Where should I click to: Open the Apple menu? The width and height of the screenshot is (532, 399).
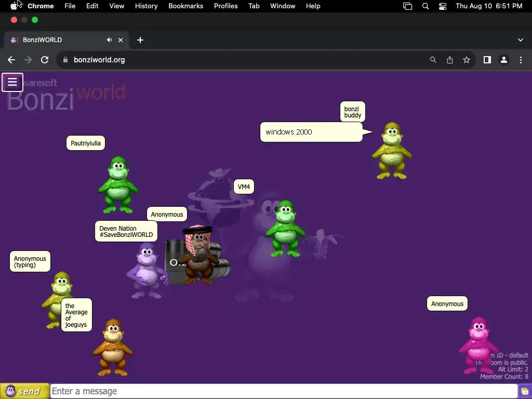(x=14, y=6)
